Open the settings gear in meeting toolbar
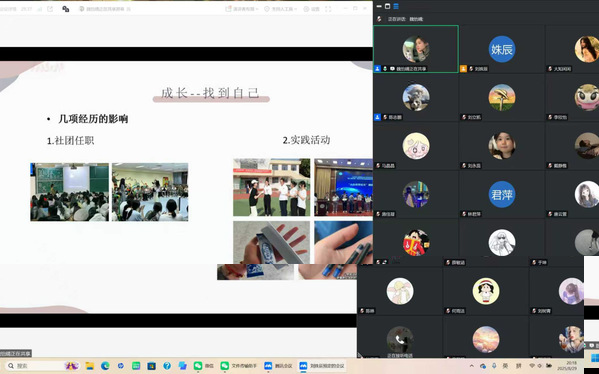The width and height of the screenshot is (599, 374). tap(312, 9)
